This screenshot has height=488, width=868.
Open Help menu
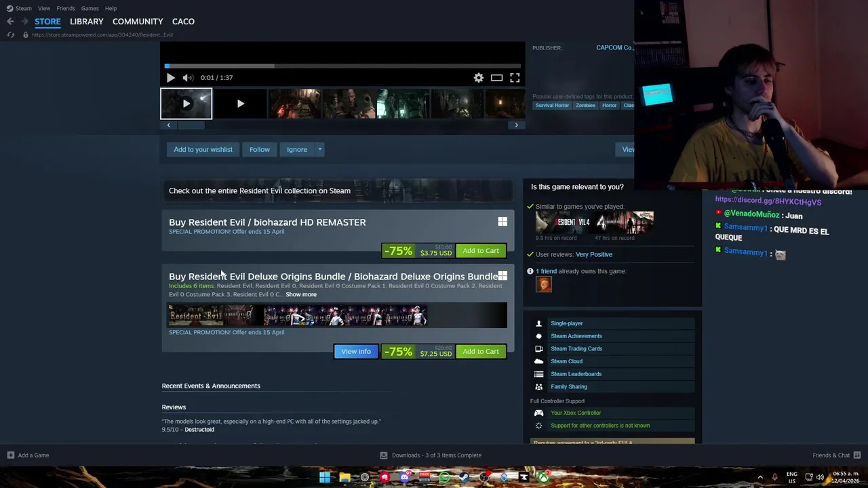[111, 8]
